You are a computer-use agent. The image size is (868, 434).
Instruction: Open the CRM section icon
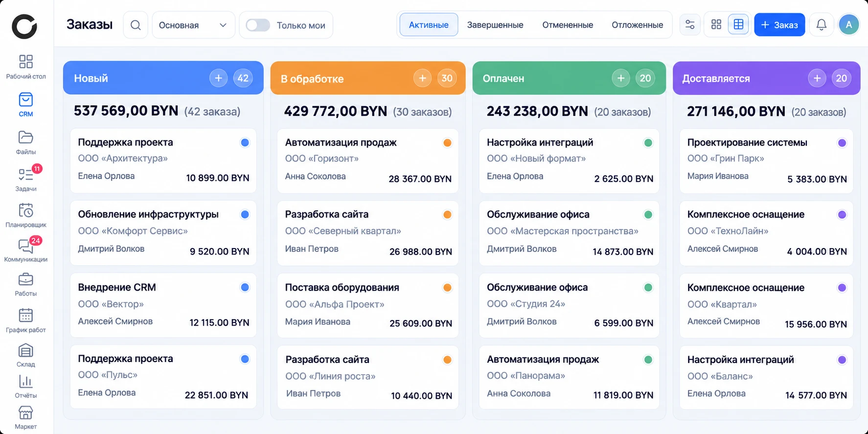[25, 100]
